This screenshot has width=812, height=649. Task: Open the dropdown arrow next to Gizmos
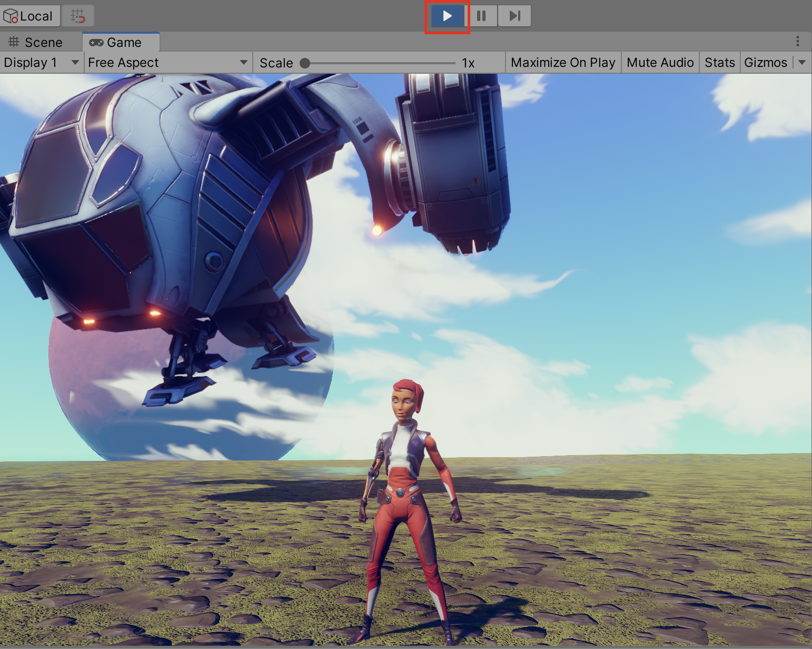click(x=802, y=62)
